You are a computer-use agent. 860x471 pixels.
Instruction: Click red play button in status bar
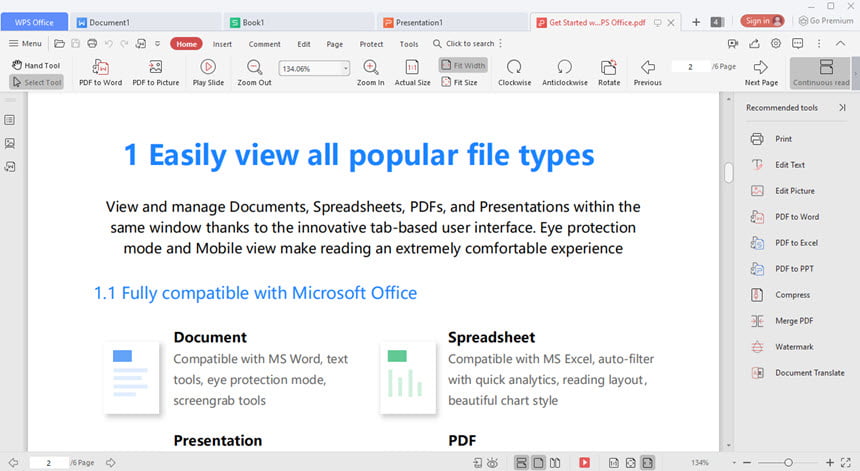[x=585, y=463]
